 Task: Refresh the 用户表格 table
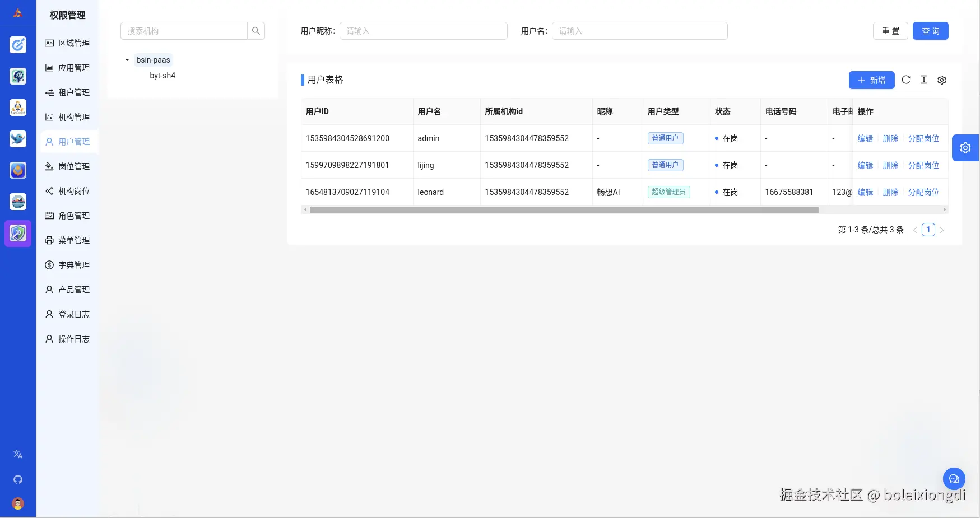906,80
